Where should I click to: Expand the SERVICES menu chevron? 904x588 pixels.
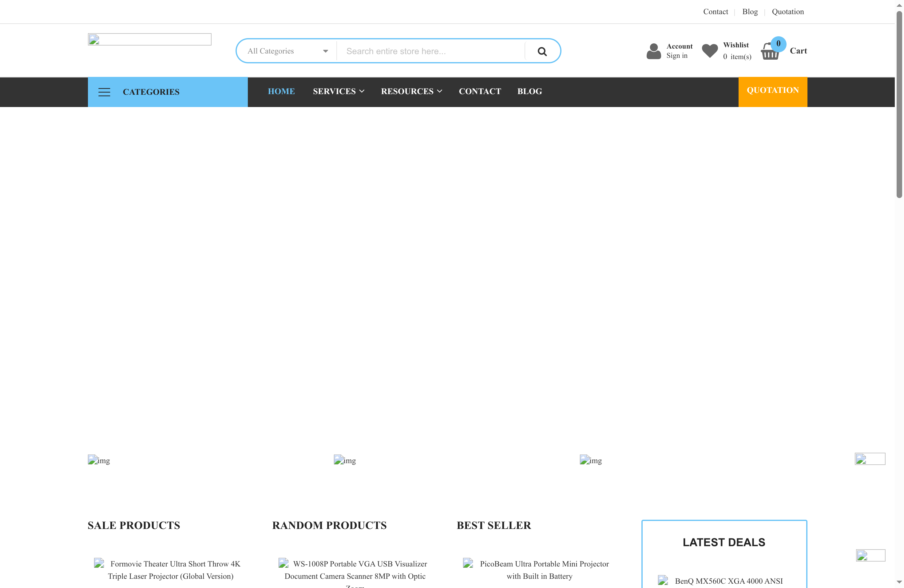[362, 91]
